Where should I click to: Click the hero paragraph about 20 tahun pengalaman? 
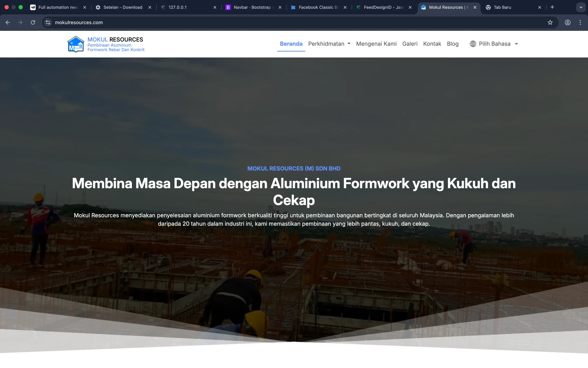(294, 220)
